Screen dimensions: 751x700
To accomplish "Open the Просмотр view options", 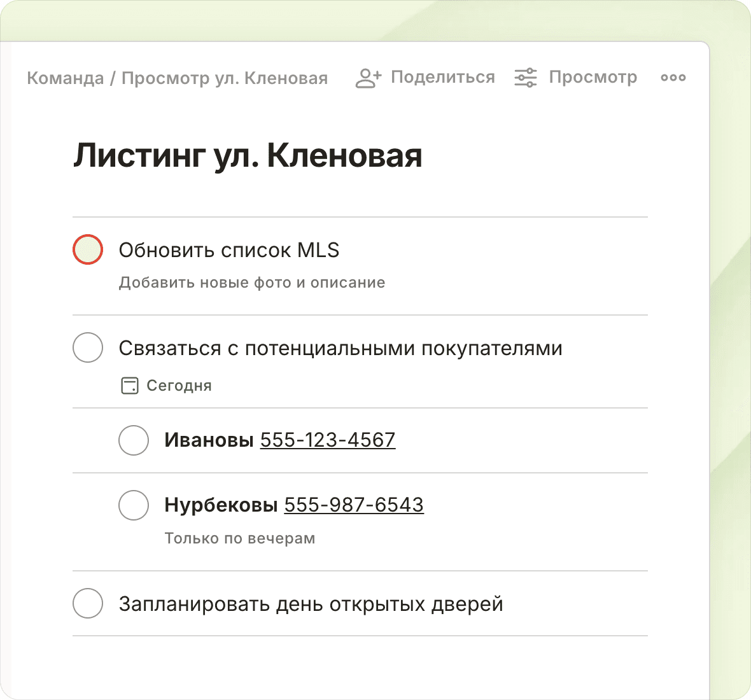I will pos(593,78).
